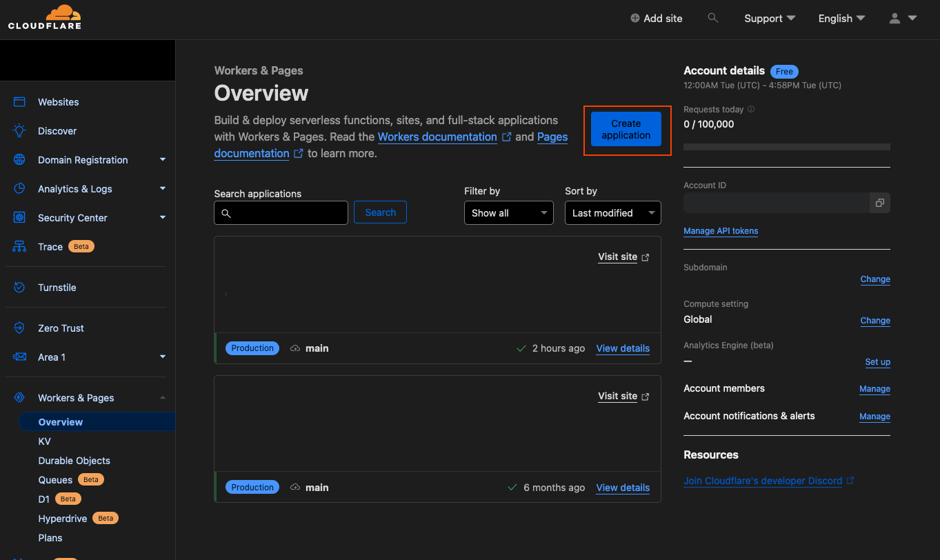
Task: Click the Search button
Action: click(380, 212)
